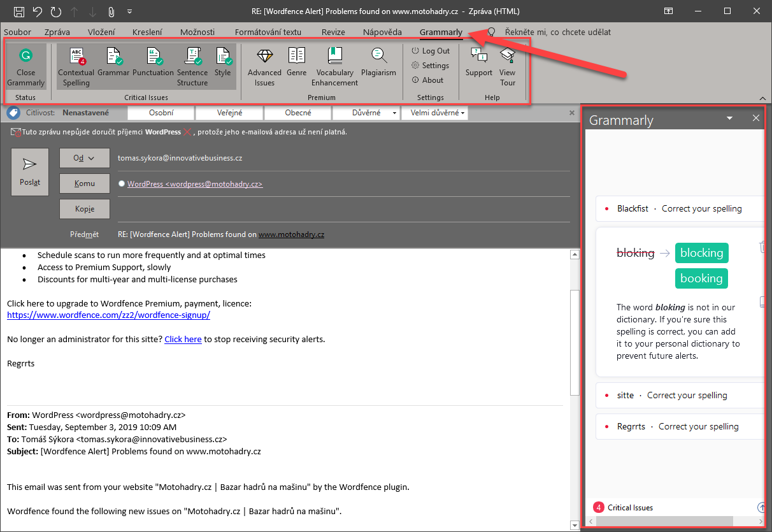
Task: Switch to the Vložení tab
Action: (x=102, y=32)
